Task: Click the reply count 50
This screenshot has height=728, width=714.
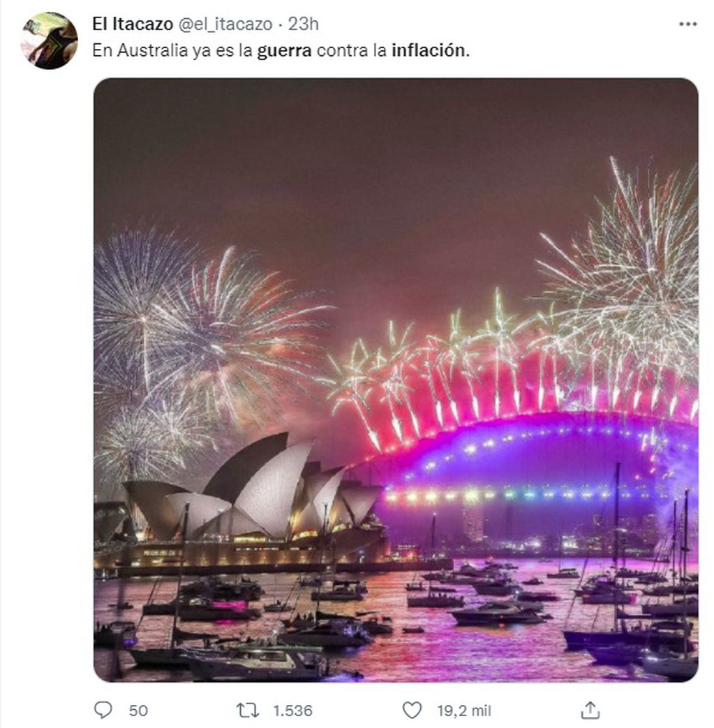Action: [x=138, y=711]
